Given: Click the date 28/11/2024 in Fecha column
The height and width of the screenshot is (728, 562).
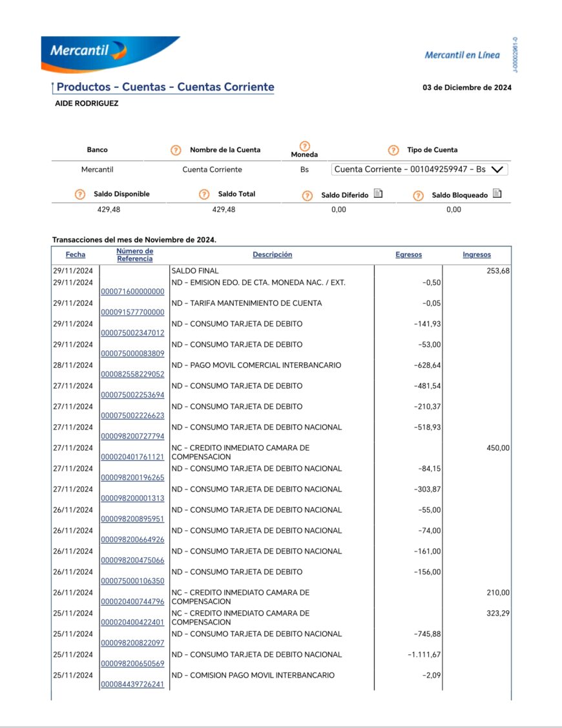Looking at the screenshot, I should (73, 365).
